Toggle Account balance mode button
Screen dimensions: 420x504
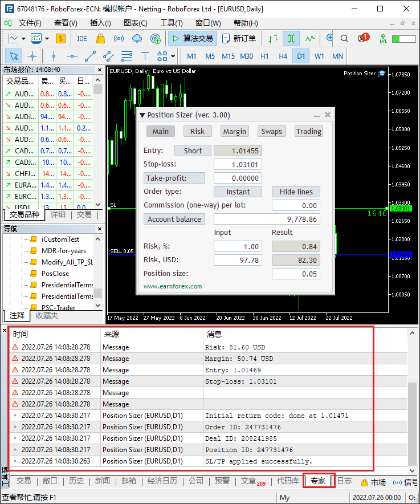pos(174,219)
